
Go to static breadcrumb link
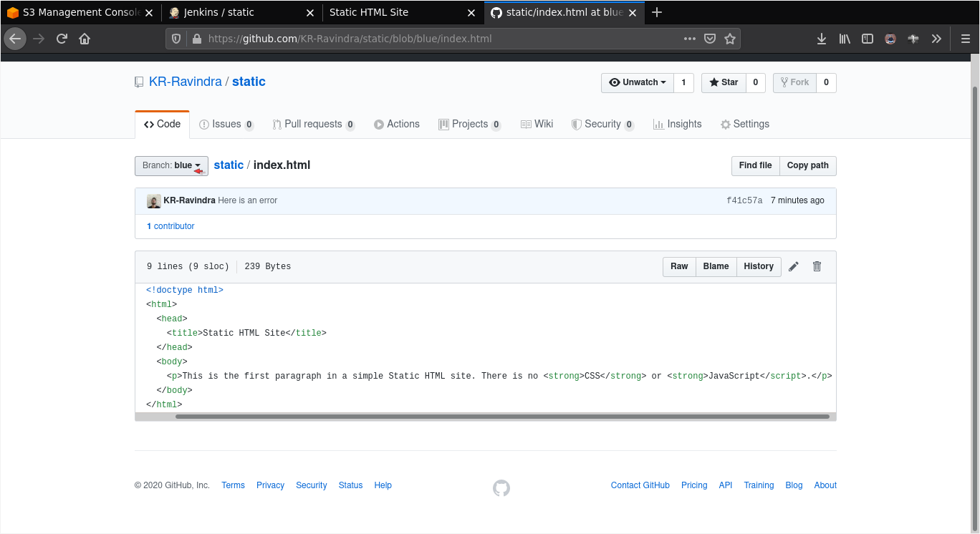tap(229, 165)
